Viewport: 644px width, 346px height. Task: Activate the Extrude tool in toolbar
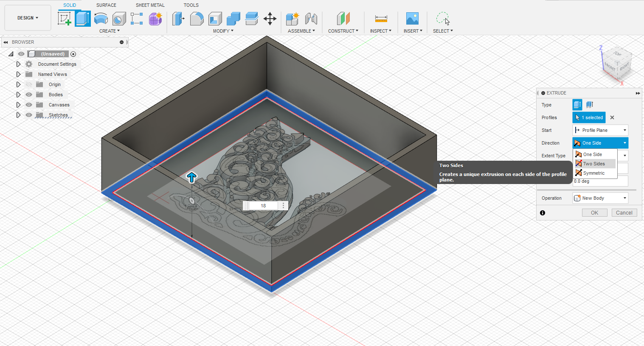tap(83, 19)
